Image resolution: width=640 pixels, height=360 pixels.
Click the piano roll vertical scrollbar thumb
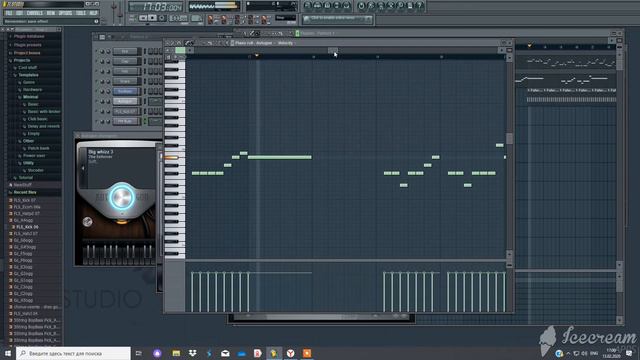pyautogui.click(x=509, y=138)
